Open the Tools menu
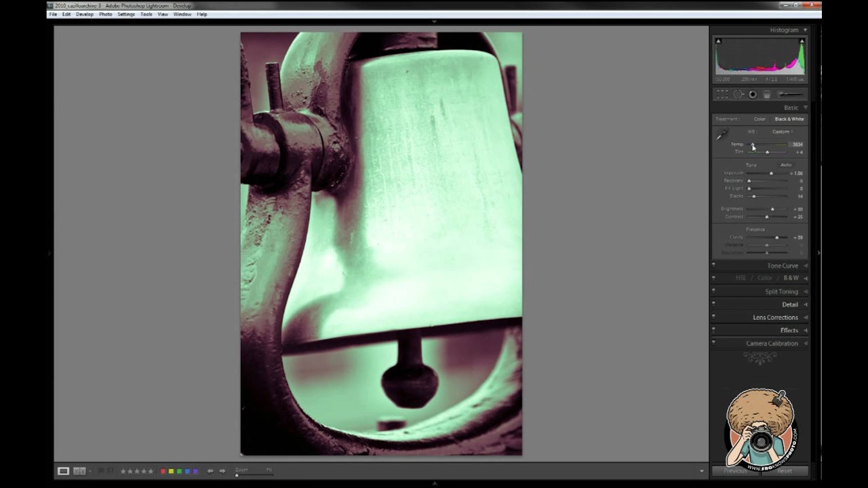868x488 pixels. pyautogui.click(x=146, y=14)
